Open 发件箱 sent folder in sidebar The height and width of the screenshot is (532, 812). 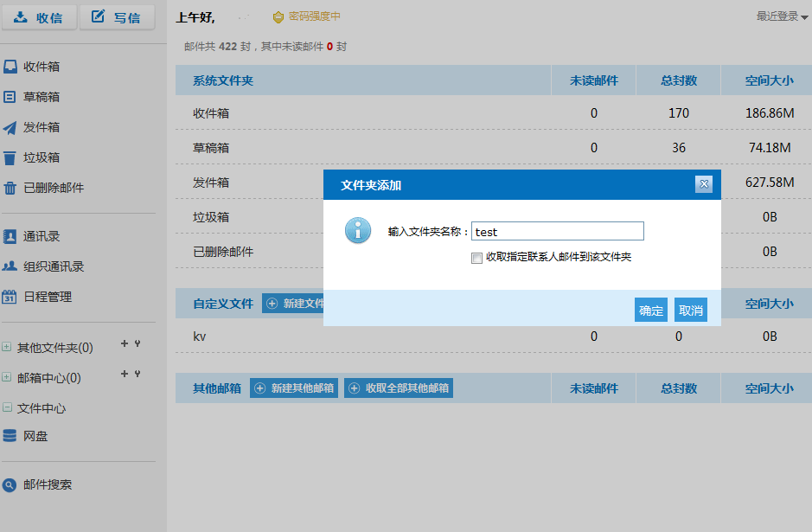click(41, 127)
